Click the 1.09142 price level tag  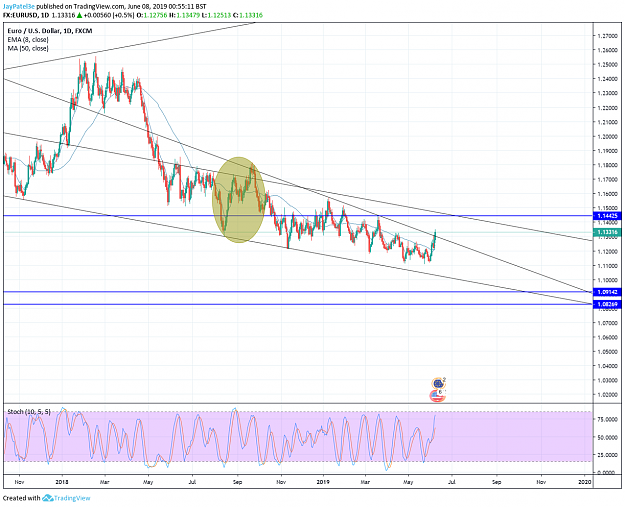pos(607,292)
